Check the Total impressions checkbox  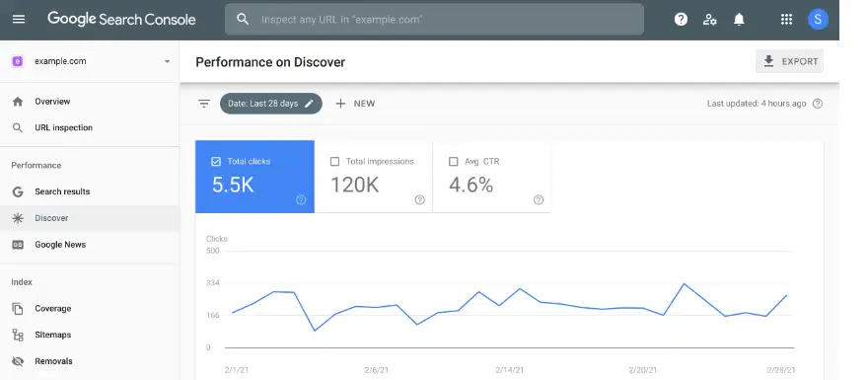click(x=334, y=162)
